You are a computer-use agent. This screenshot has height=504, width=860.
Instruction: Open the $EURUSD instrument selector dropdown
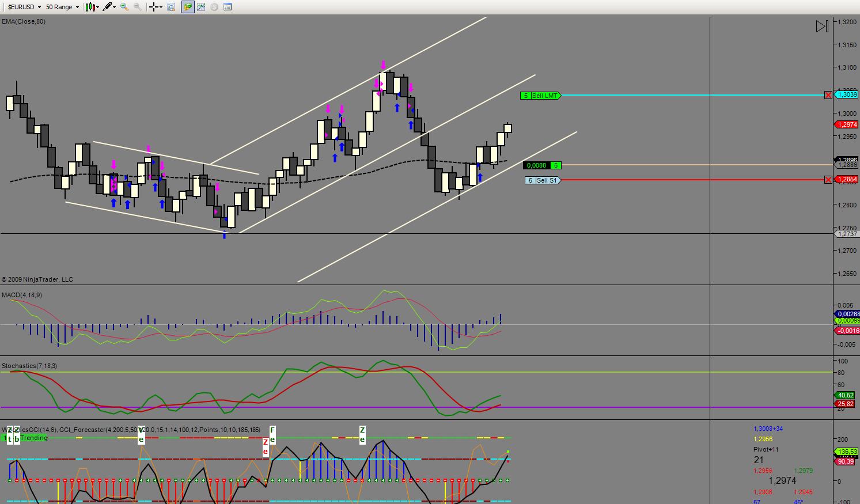pyautogui.click(x=24, y=7)
